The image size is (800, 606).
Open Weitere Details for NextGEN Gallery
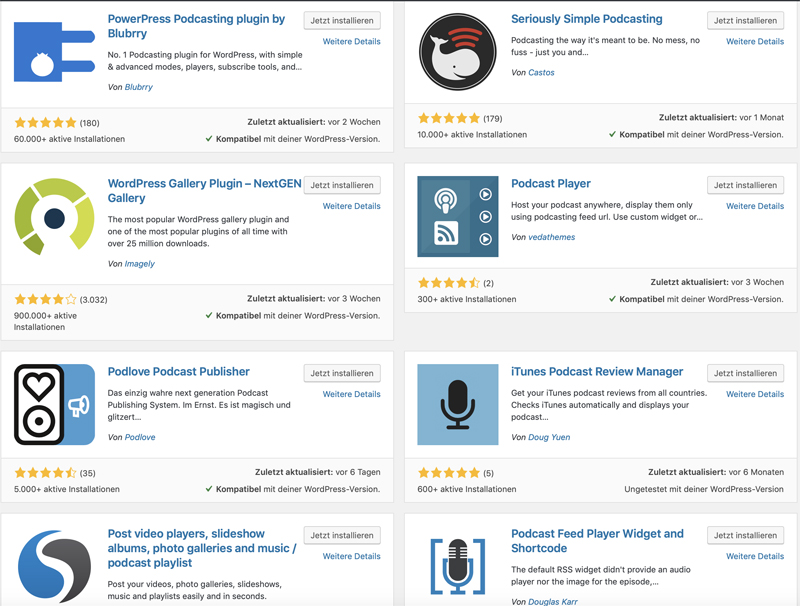click(x=352, y=206)
